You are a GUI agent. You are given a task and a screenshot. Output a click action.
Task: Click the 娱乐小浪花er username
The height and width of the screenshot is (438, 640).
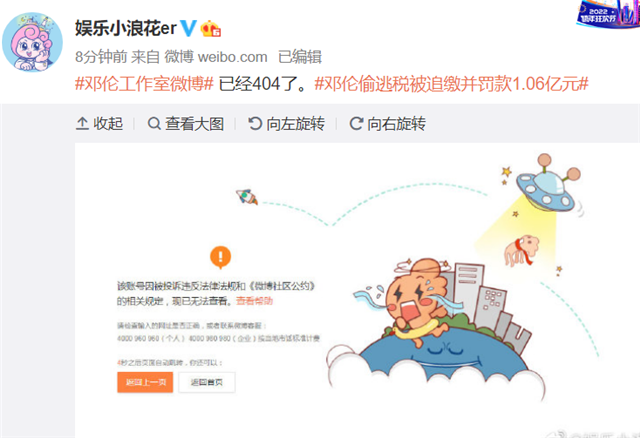click(x=126, y=29)
